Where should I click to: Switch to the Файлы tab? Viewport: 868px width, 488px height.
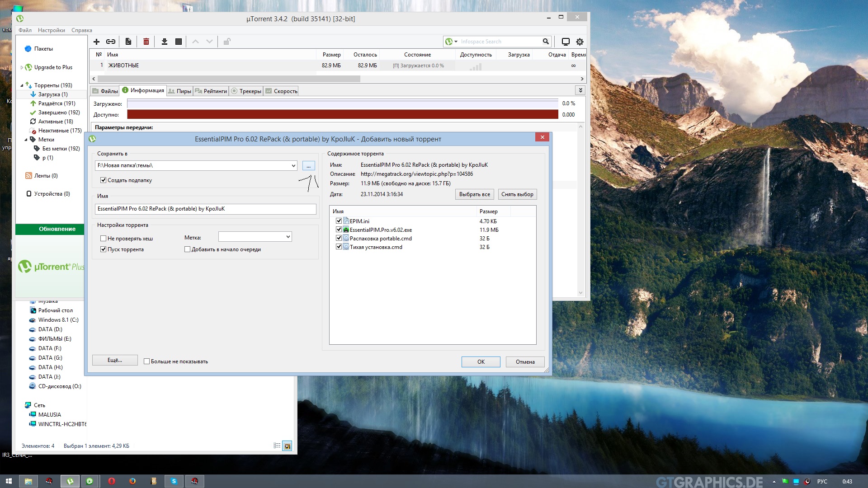point(105,91)
